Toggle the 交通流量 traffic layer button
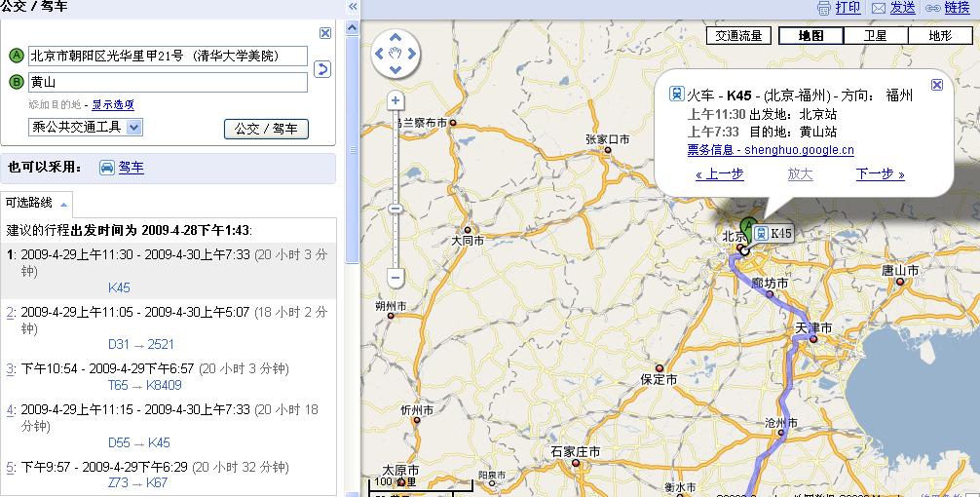 pos(738,36)
